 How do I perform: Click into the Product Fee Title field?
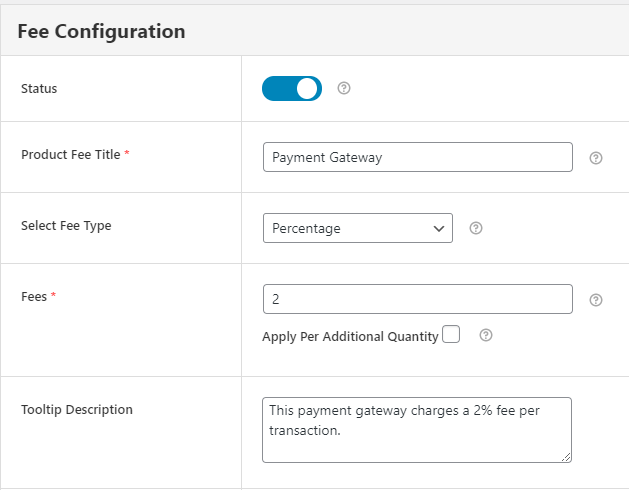[x=417, y=158]
